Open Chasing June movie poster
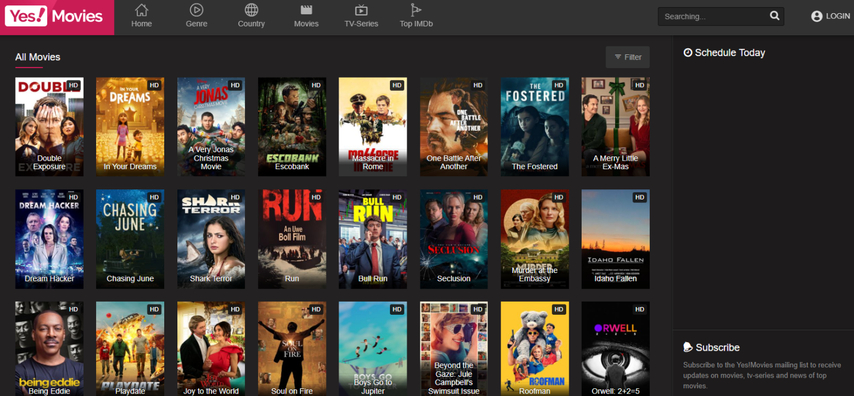The width and height of the screenshot is (854, 396). (x=130, y=239)
